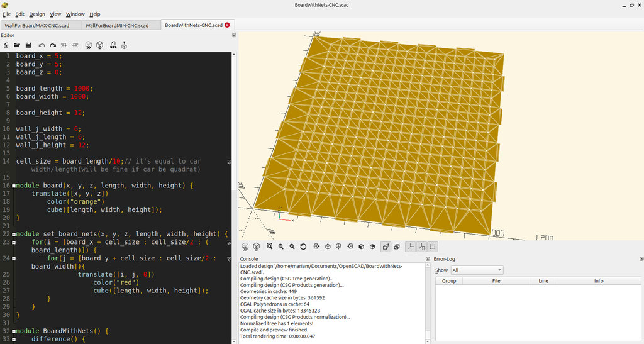Reset the 3D view with the circular arrow icon

click(x=303, y=247)
